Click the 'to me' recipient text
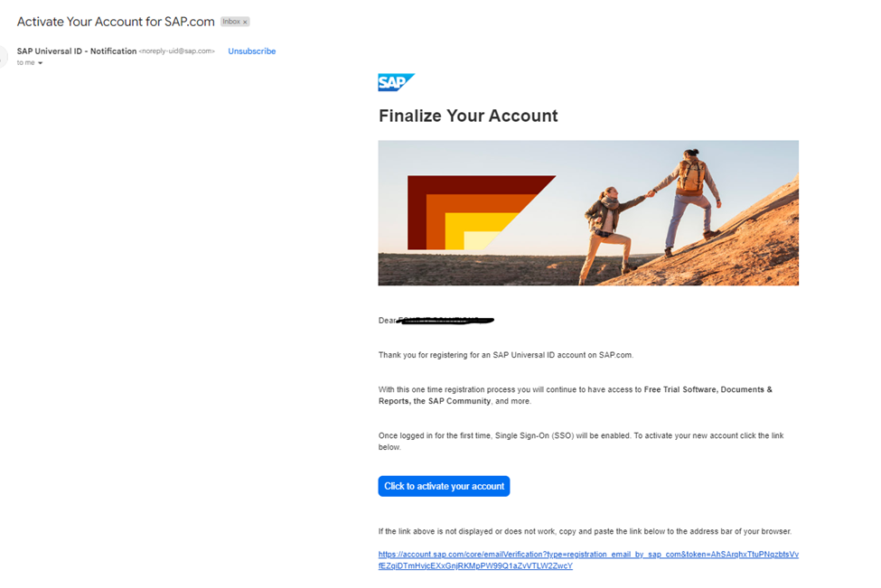Screen dimensions: 881x588 point(25,63)
